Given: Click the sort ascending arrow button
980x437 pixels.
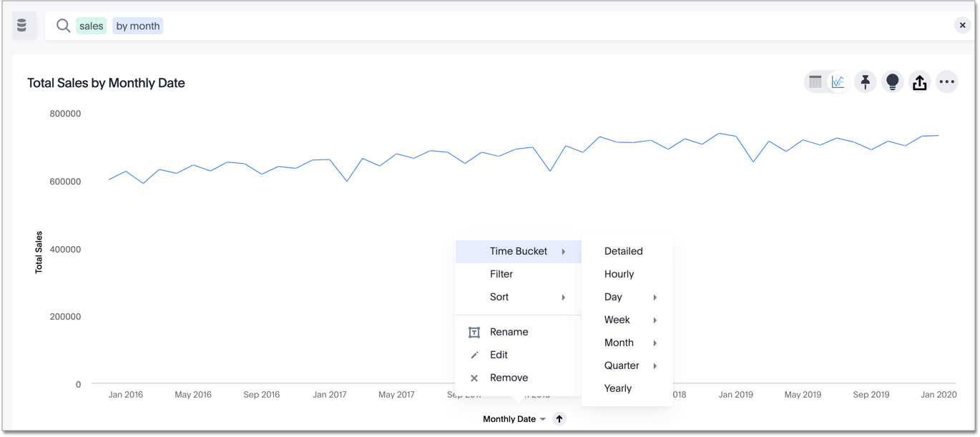Looking at the screenshot, I should click(559, 419).
